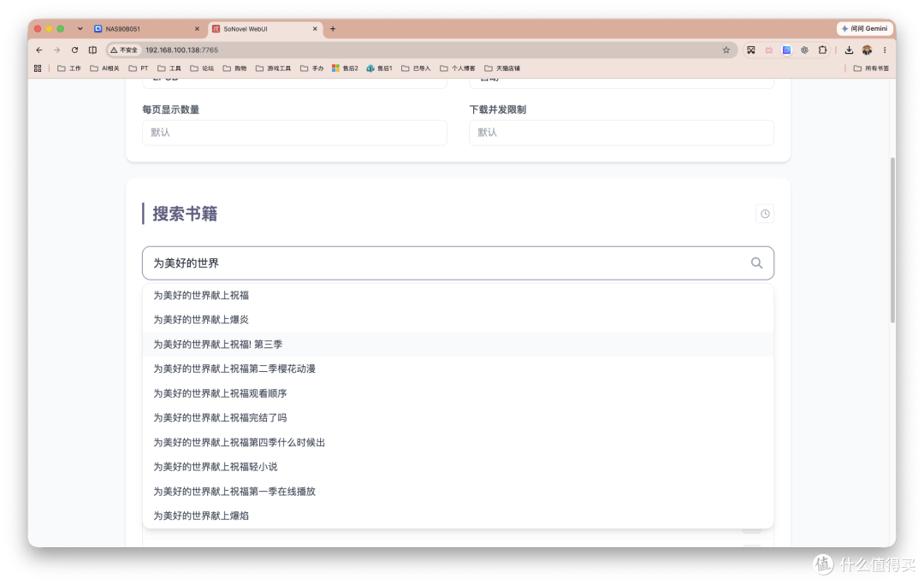924x584 pixels.
Task: Click the 问问 Gemini button
Action: click(x=864, y=28)
